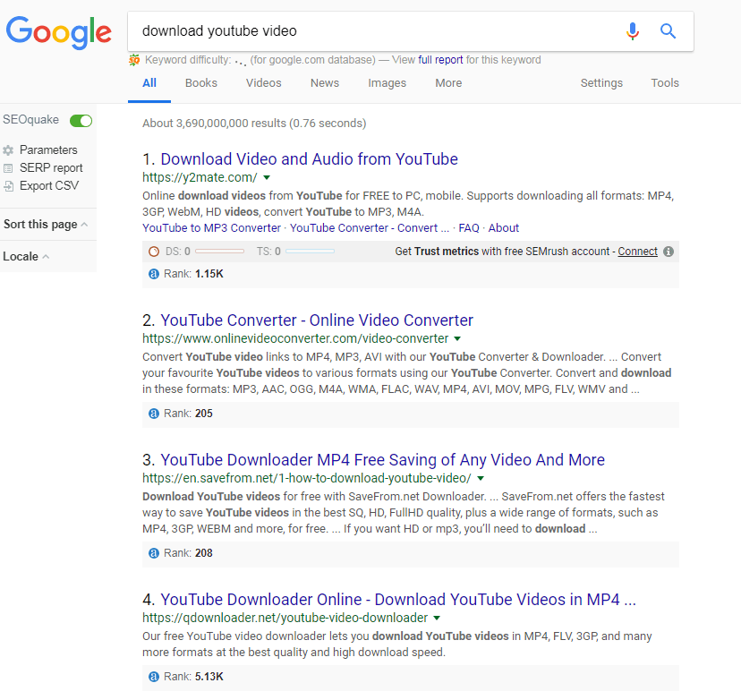The height and width of the screenshot is (700, 741).
Task: Click SERP report in SEOquake panel
Action: [x=51, y=168]
